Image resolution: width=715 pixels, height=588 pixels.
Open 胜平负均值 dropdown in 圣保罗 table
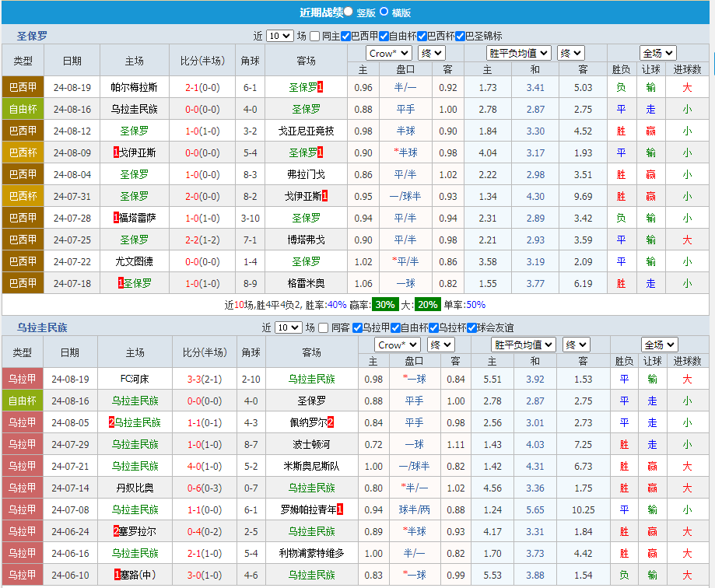tap(519, 53)
